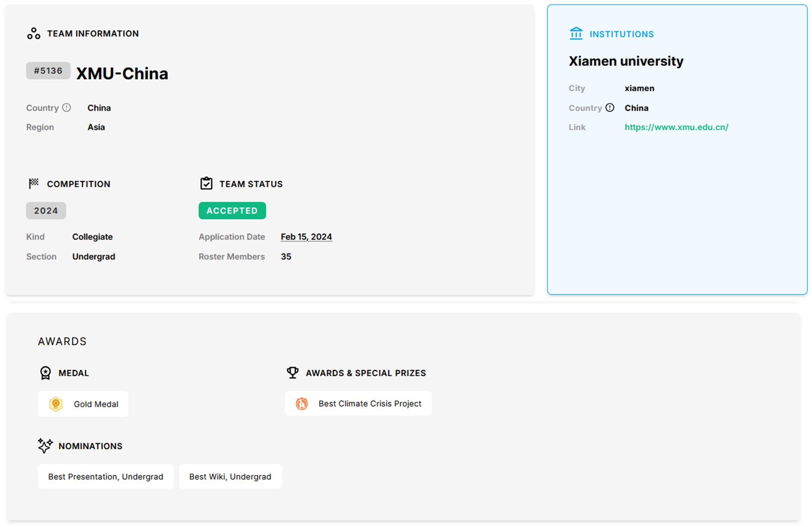
Task: Click the Feb 15, 2024 application date
Action: [x=306, y=237]
